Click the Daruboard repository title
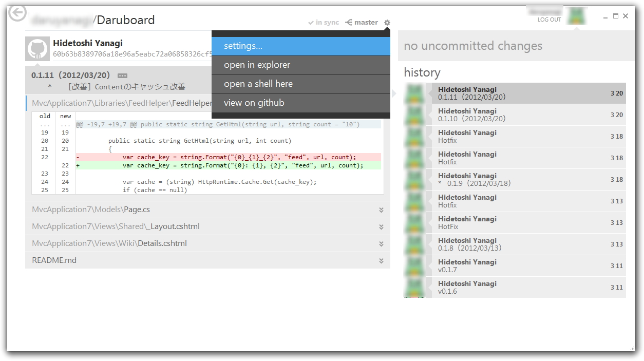 (126, 20)
